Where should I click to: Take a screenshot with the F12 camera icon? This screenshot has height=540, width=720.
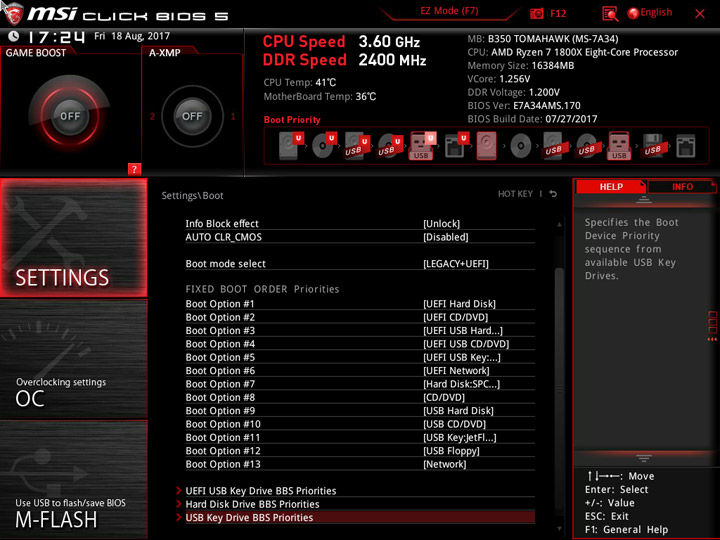pyautogui.click(x=536, y=13)
